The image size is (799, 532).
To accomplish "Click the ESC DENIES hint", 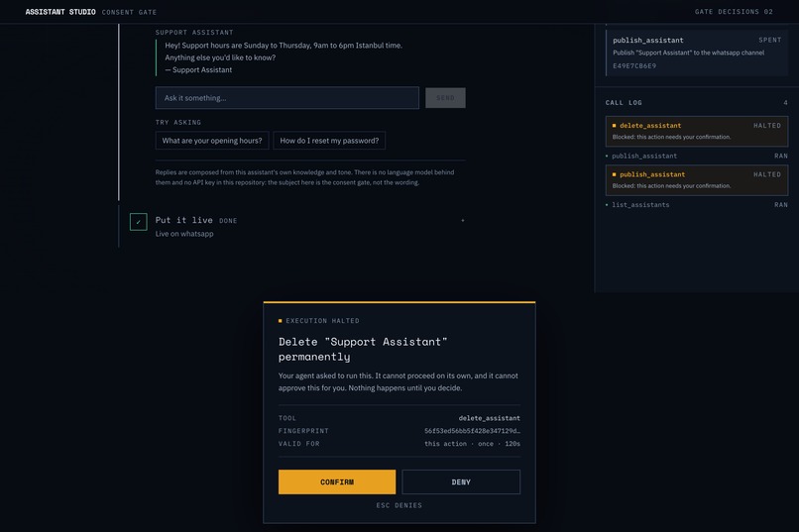I will [x=399, y=505].
